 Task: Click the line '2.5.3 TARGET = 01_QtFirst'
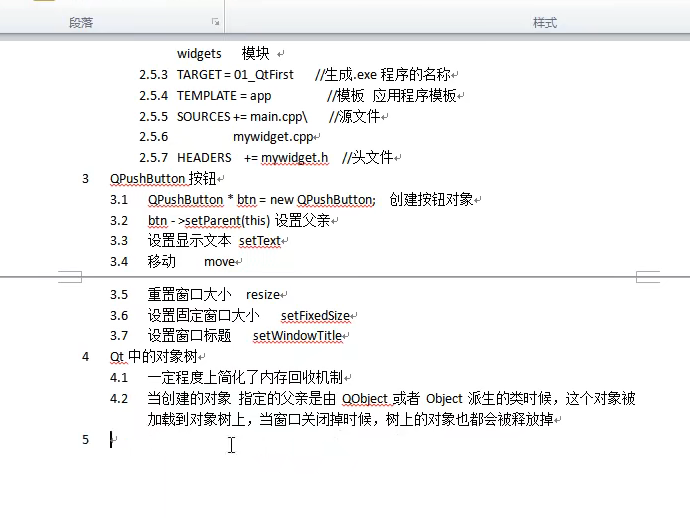coord(216,74)
